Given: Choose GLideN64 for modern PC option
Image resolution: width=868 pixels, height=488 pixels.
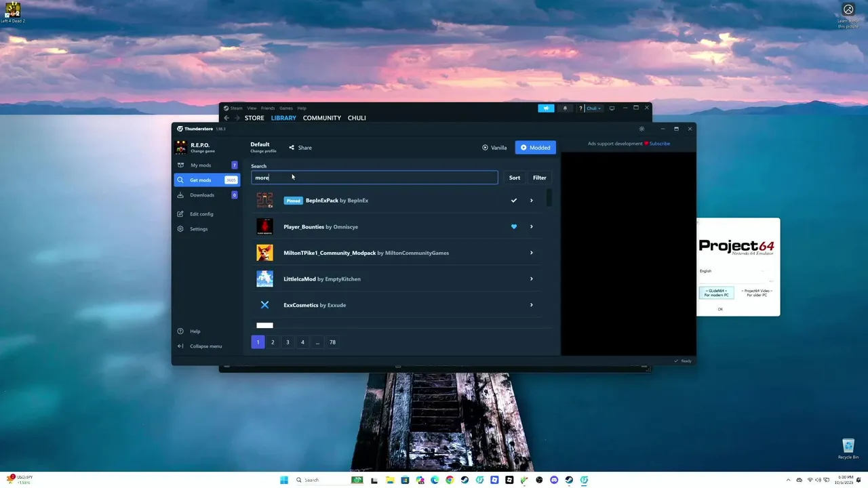Looking at the screenshot, I should pos(716,293).
